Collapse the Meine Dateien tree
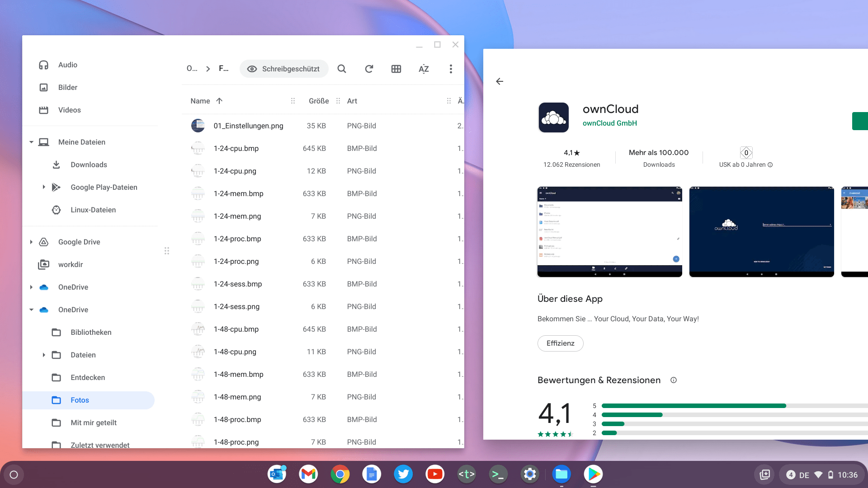868x488 pixels. [x=31, y=142]
